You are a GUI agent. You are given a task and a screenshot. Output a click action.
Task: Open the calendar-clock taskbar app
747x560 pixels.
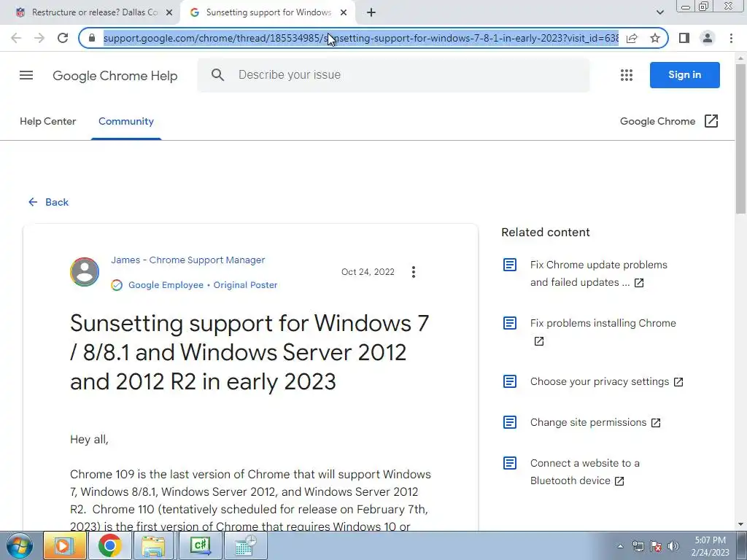click(x=245, y=545)
